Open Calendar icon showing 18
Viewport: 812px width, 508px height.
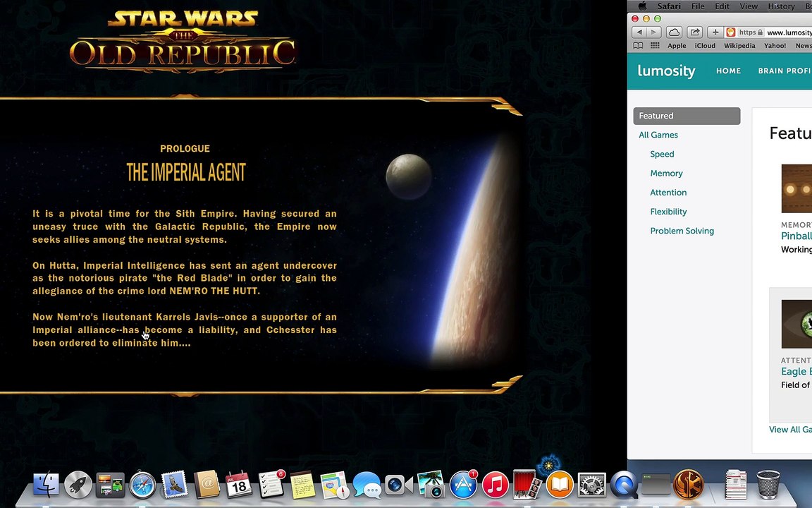click(239, 485)
